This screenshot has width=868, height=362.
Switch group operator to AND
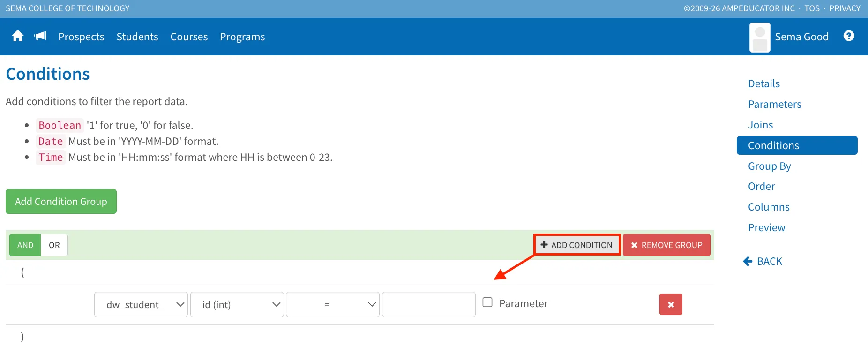pyautogui.click(x=25, y=245)
